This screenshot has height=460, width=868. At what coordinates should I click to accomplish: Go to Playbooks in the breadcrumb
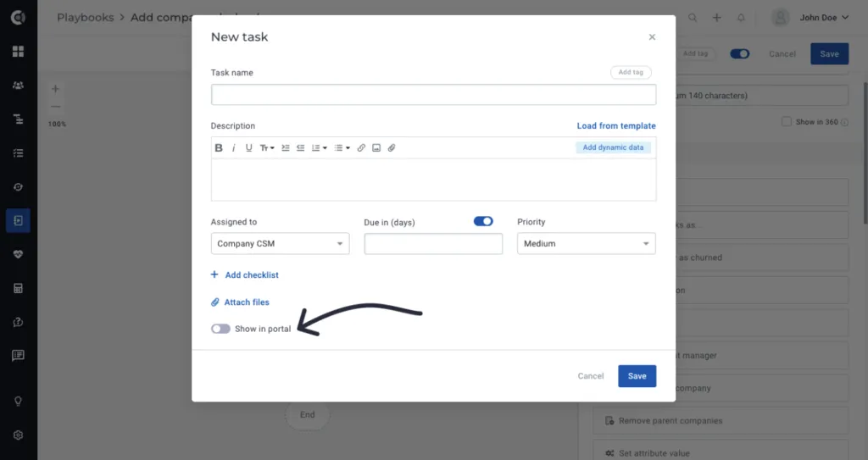(86, 18)
